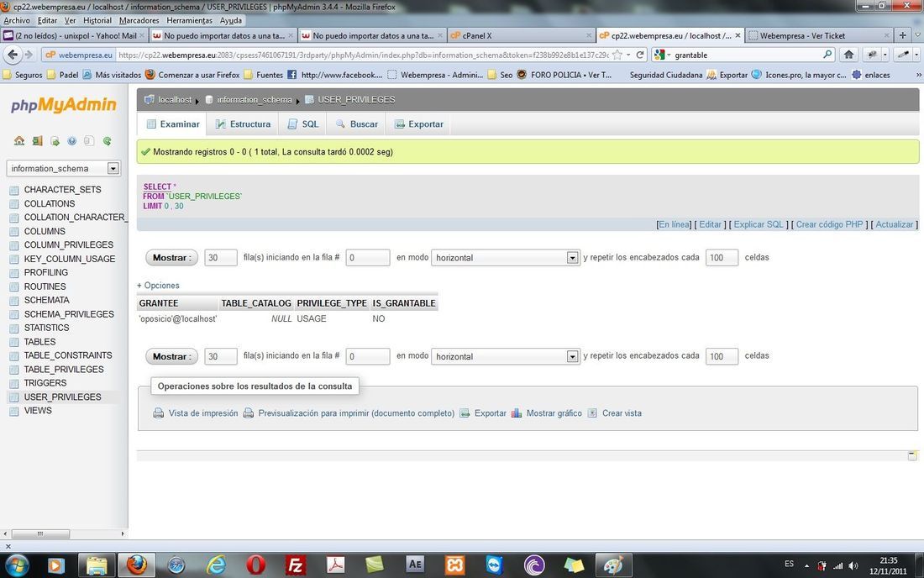
Task: Click the phpMyAdmin home icon
Action: pyautogui.click(x=19, y=141)
